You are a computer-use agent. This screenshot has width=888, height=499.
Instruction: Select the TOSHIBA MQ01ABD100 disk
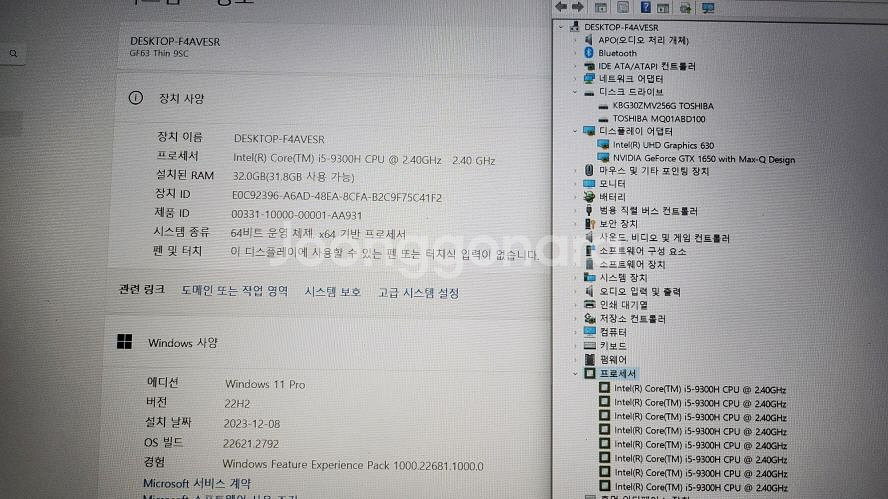pos(659,118)
